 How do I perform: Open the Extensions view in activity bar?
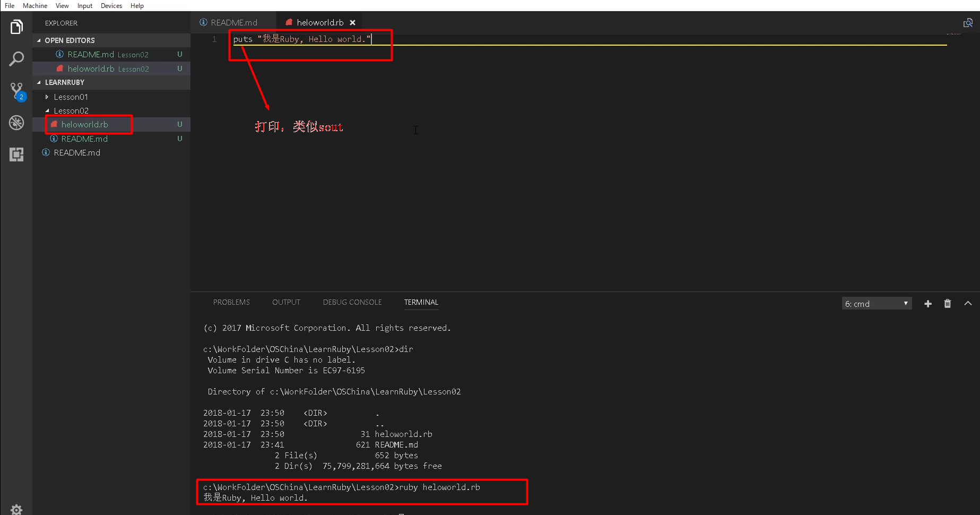pos(16,154)
